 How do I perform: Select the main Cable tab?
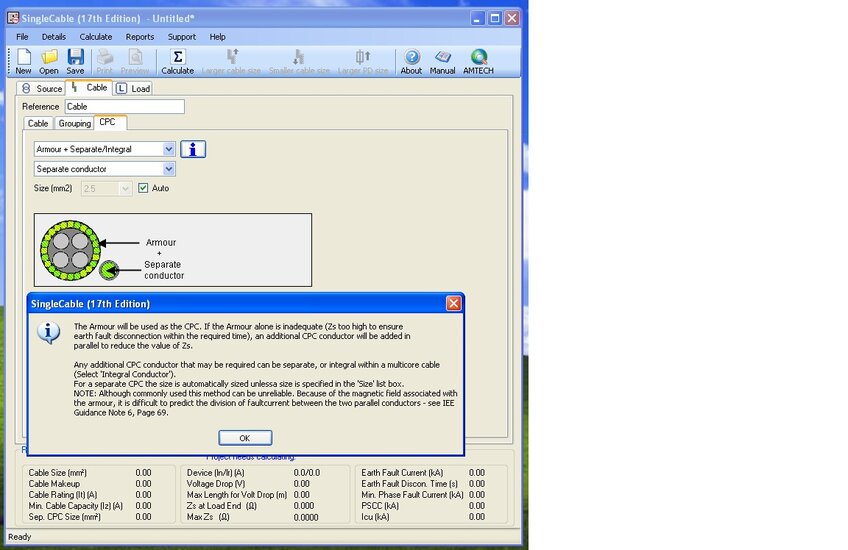pos(89,88)
